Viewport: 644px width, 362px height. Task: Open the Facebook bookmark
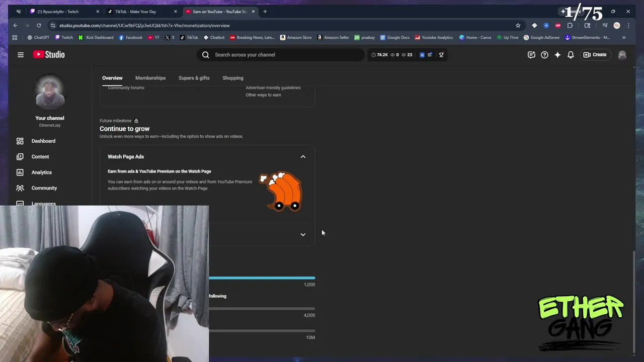(x=130, y=38)
